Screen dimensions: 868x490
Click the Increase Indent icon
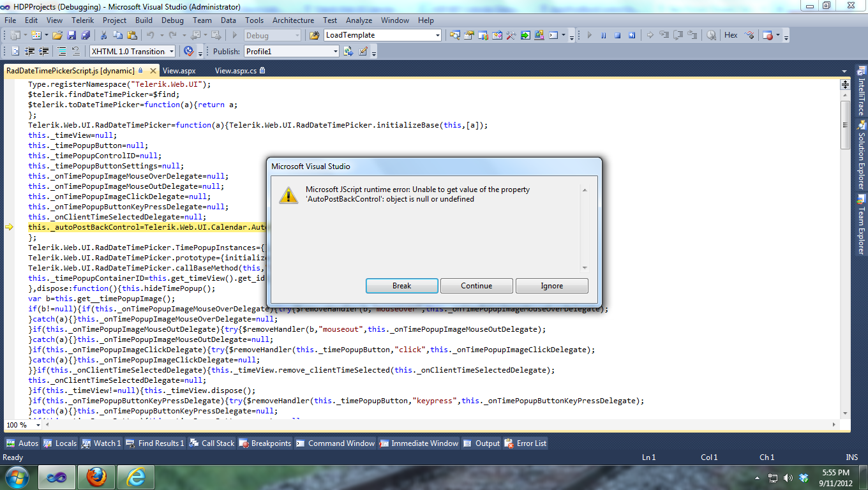44,51
